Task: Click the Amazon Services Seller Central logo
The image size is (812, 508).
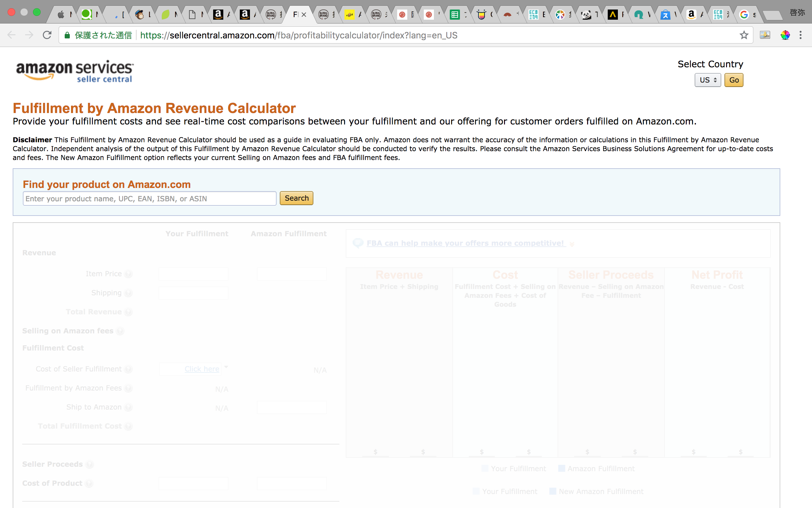Action: point(75,71)
